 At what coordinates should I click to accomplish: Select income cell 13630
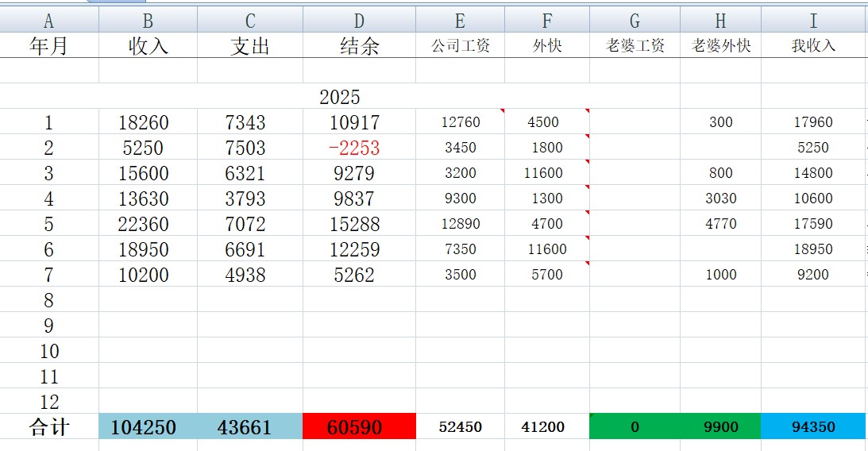click(148, 199)
